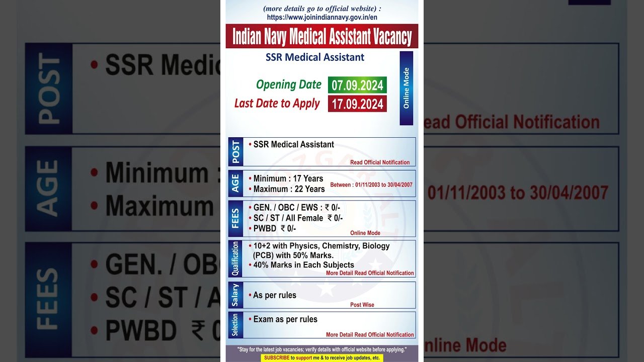Image resolution: width=644 pixels, height=362 pixels.
Task: Click the blue SSR Medical Assistant heading
Action: (315, 57)
